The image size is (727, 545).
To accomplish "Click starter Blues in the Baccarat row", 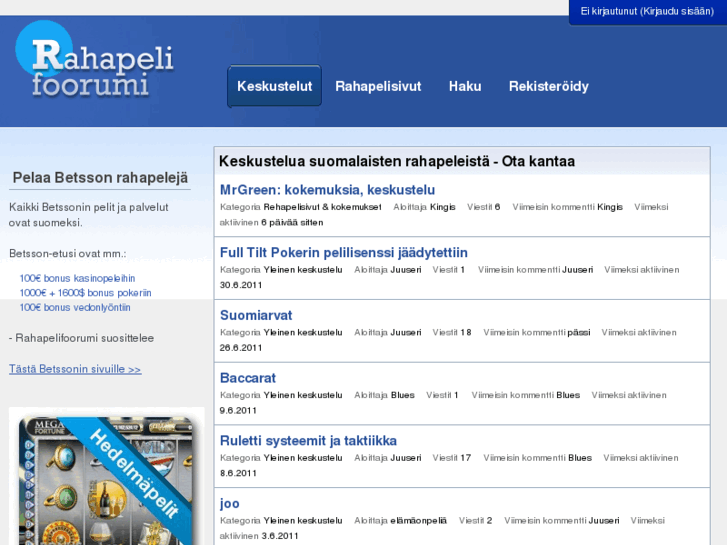I will pos(402,395).
